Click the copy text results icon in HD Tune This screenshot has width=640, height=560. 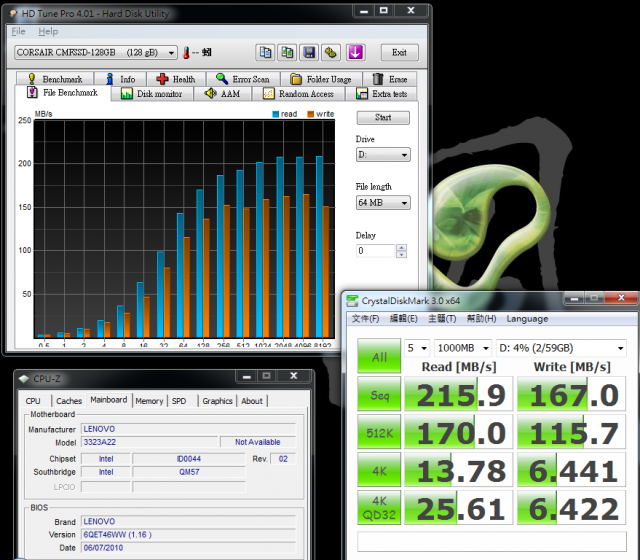tap(265, 53)
